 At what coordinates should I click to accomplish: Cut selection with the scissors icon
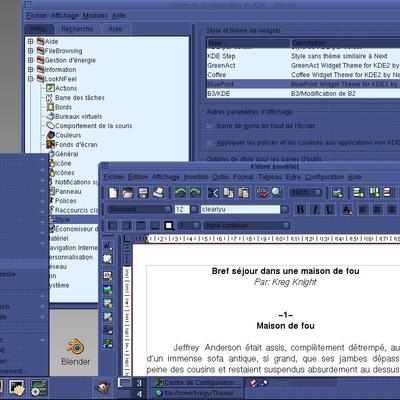pyautogui.click(x=213, y=193)
